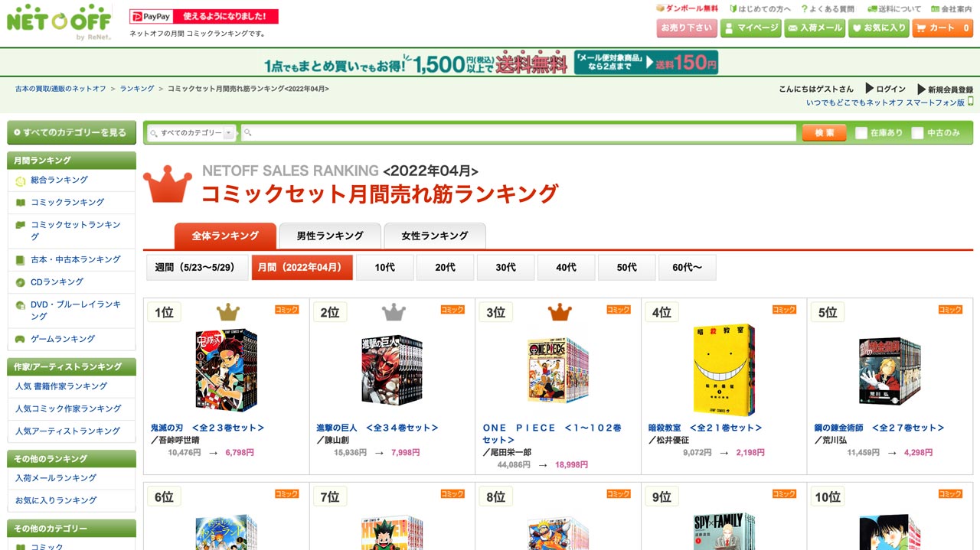Click ランキング breadcrumb link
The image size is (980, 550).
point(137,89)
